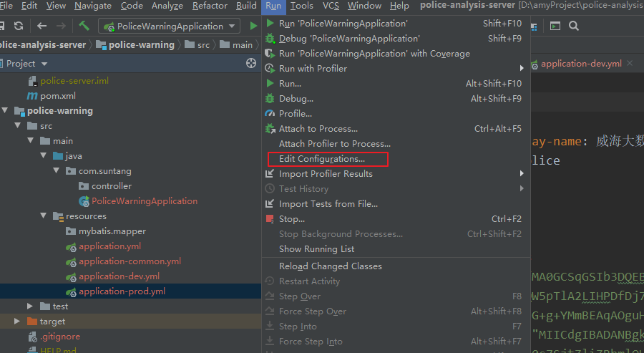Choose Attach to Process...
The image size is (644, 353).
click(395, 129)
